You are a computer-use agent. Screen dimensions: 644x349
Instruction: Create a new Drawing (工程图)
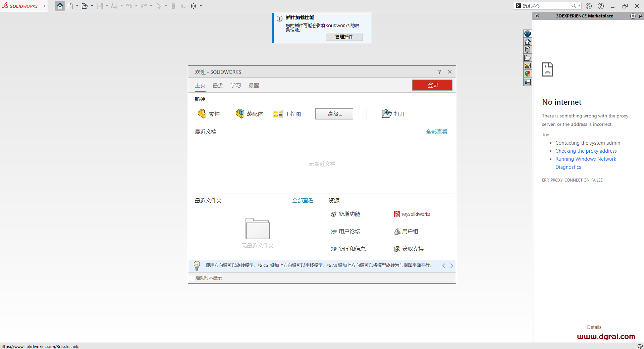tap(287, 114)
